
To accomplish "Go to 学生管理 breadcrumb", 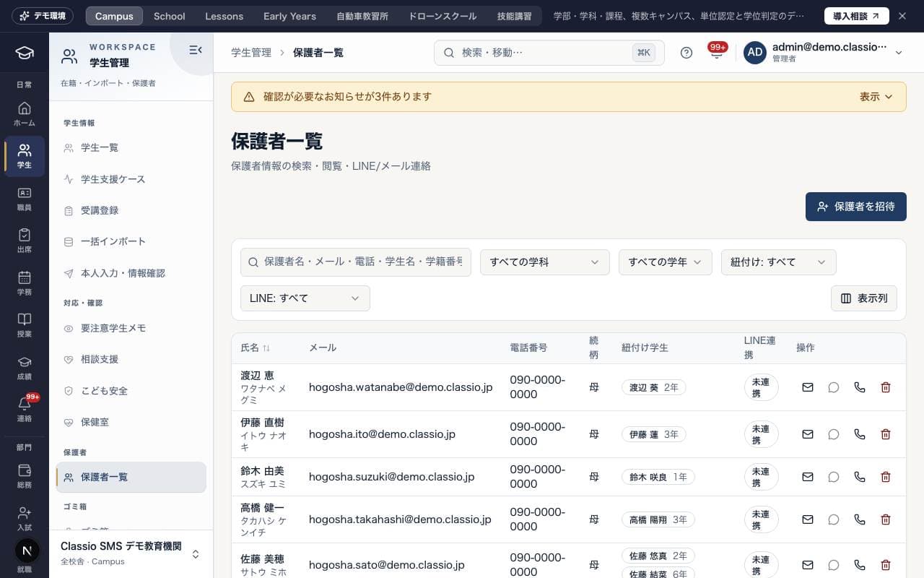I will [x=251, y=53].
